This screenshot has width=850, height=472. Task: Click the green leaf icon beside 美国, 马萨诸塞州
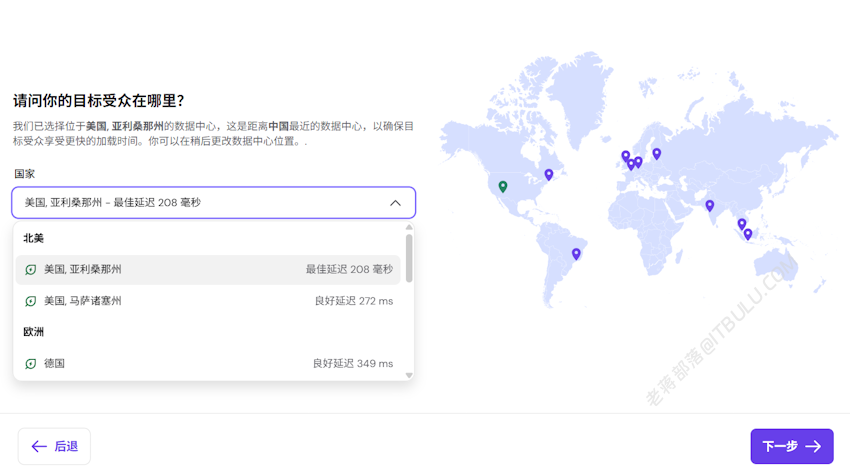(31, 301)
